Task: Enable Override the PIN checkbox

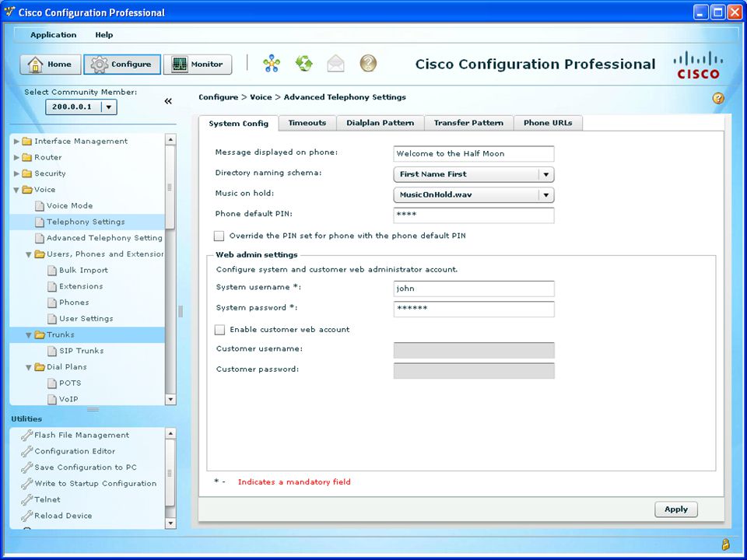Action: (x=219, y=236)
